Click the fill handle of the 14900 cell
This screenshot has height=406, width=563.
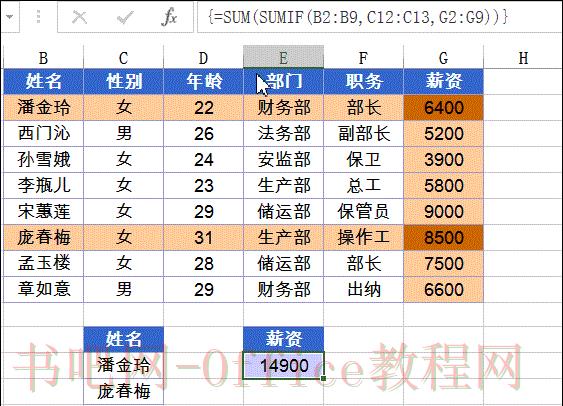point(323,378)
